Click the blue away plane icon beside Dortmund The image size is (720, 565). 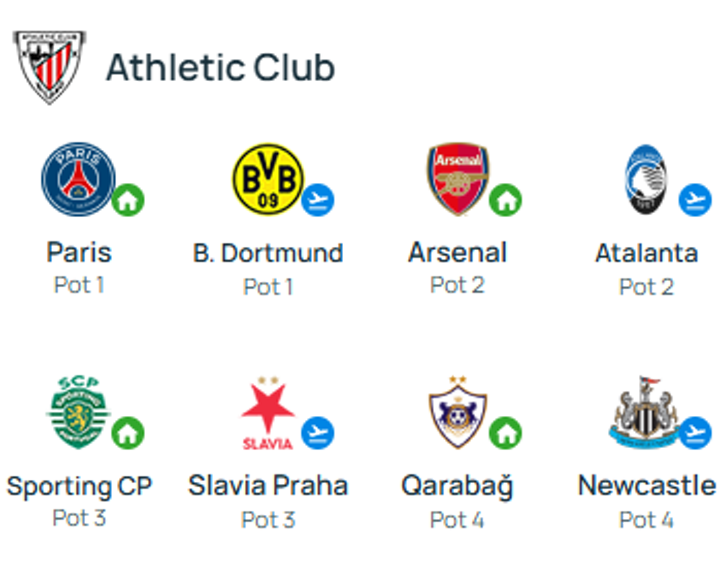point(318,200)
